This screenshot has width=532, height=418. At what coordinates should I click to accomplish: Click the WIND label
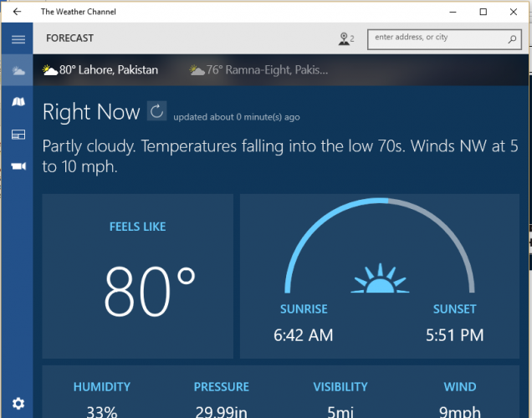pos(460,387)
